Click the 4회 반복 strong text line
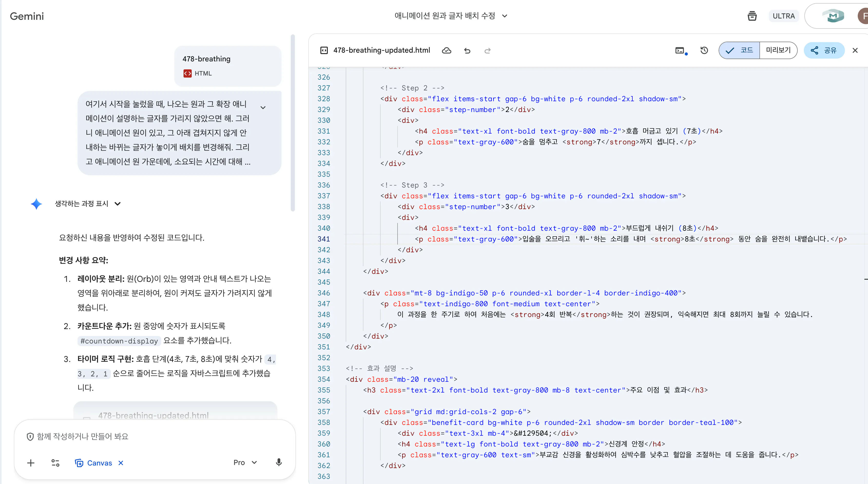868x484 pixels. coord(605,314)
